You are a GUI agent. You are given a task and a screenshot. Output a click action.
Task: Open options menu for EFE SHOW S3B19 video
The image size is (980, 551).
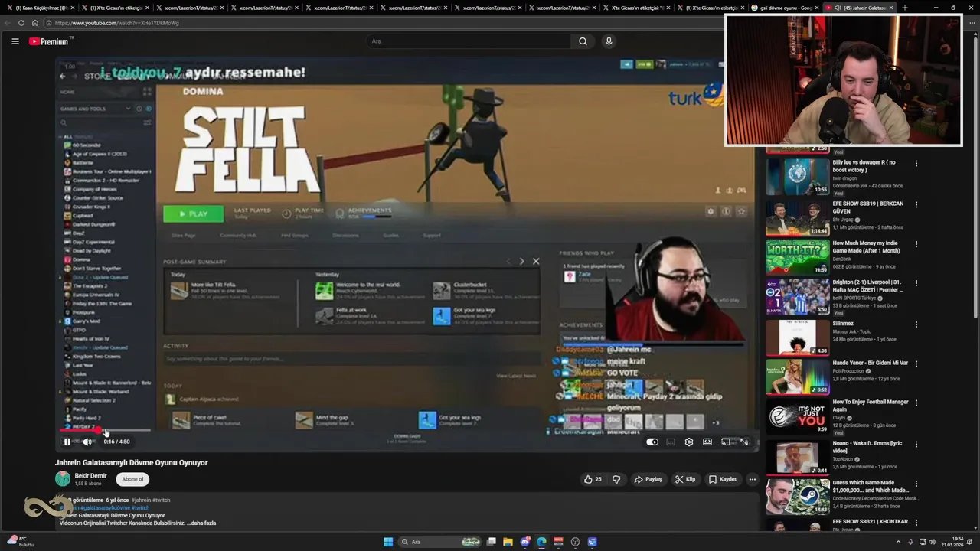coord(916,204)
